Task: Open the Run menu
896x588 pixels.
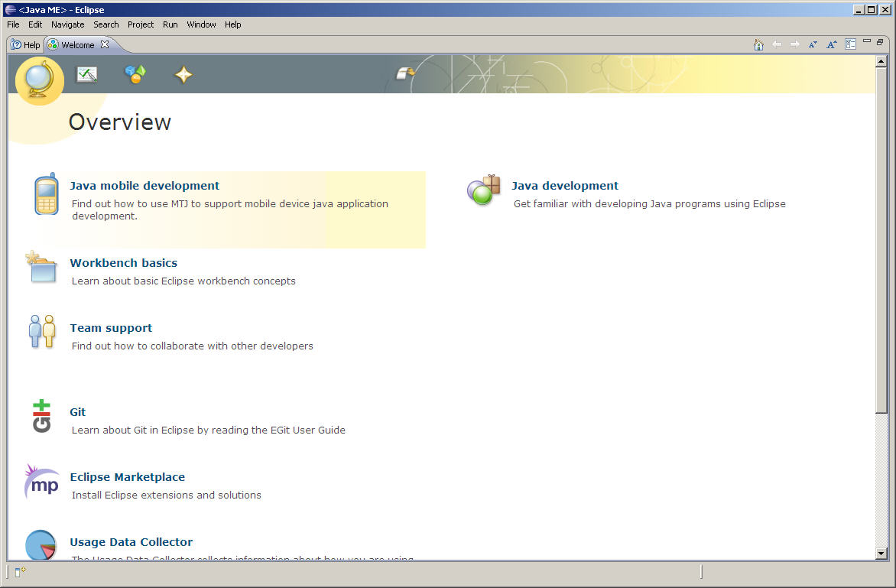Action: pyautogui.click(x=170, y=24)
